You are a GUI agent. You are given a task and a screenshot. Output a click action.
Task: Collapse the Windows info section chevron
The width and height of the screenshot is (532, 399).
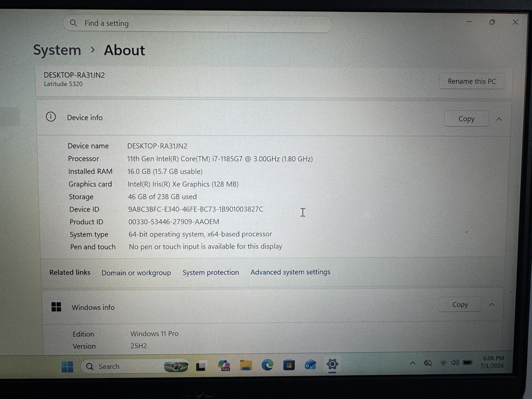point(492,305)
